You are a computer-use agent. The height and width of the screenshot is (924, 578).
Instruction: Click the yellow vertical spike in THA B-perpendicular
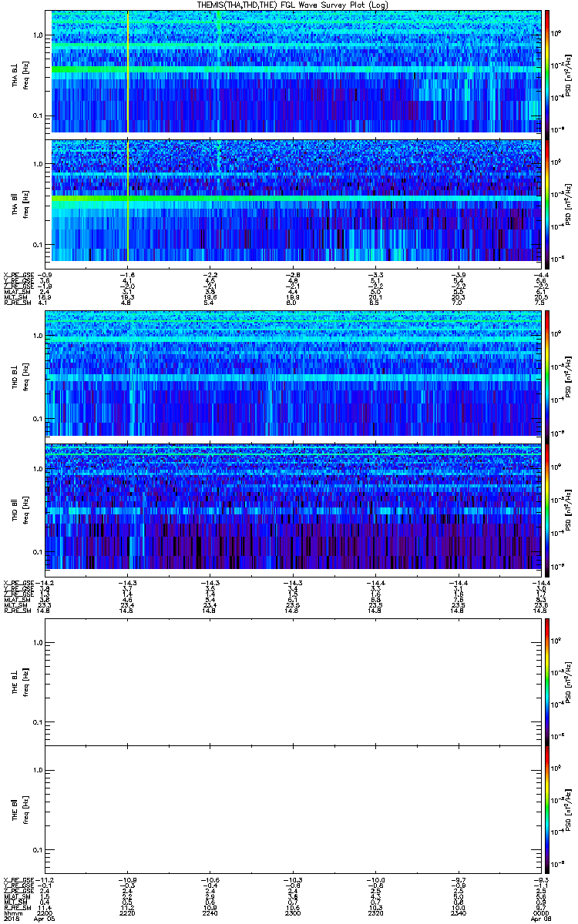click(128, 72)
